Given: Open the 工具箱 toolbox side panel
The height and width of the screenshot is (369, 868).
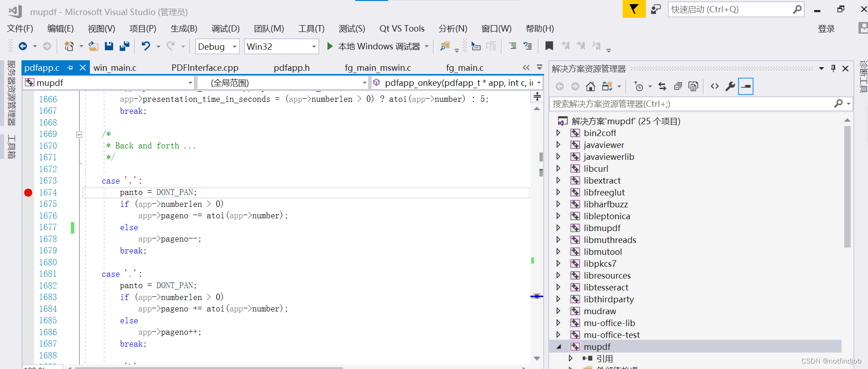Looking at the screenshot, I should point(11,147).
